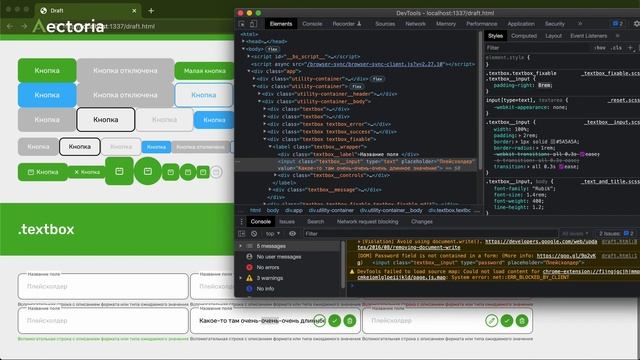Open the Event Listeners sidebar tab

click(x=589, y=36)
